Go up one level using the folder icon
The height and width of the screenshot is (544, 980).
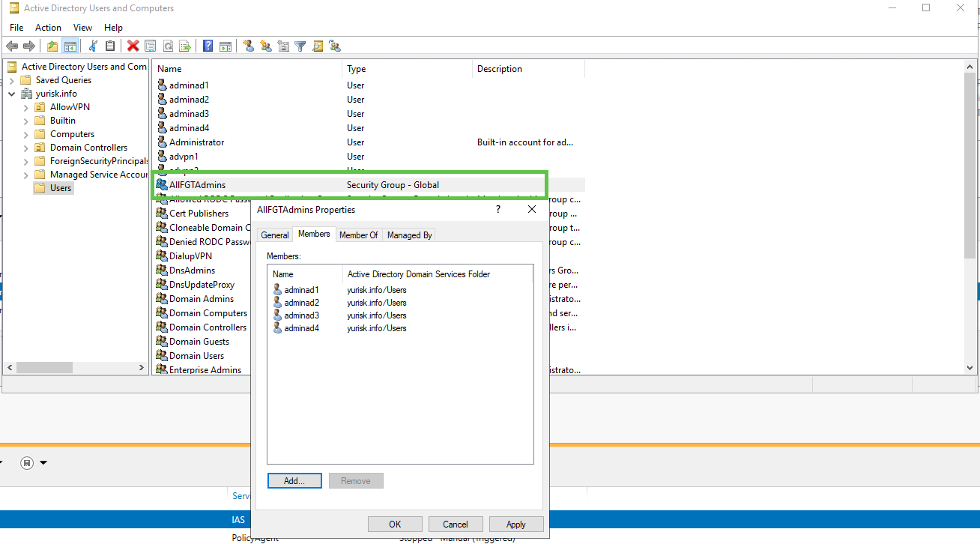pos(52,46)
